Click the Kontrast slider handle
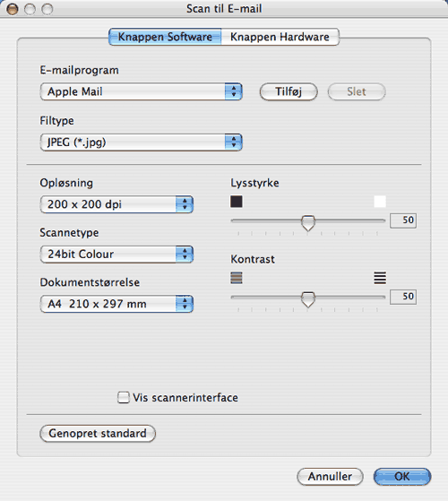Screen dimensions: 448x501 point(308,299)
